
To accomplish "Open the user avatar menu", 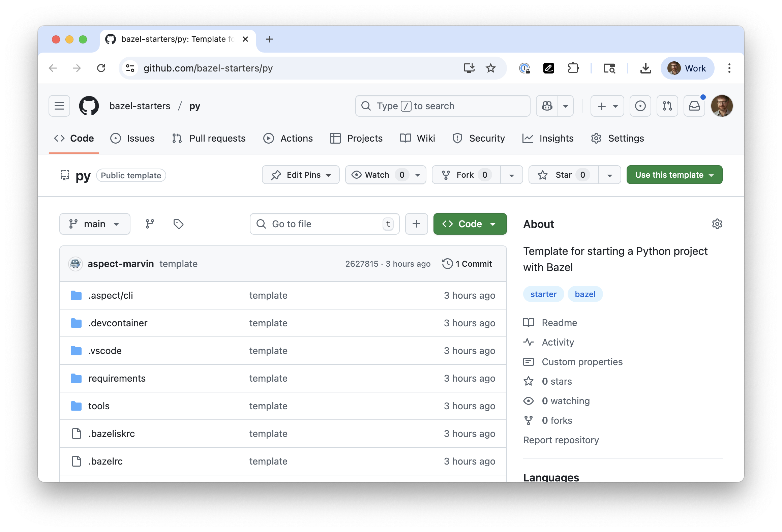I will [722, 106].
